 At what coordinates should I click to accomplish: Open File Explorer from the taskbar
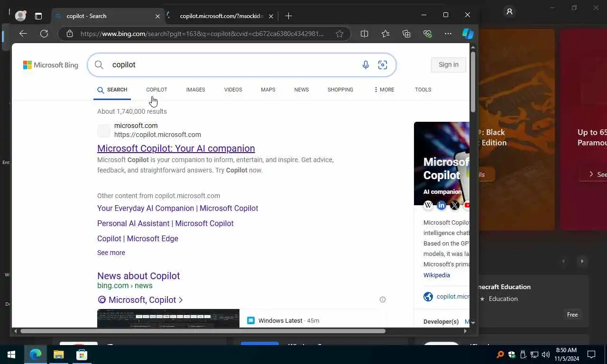click(58, 355)
